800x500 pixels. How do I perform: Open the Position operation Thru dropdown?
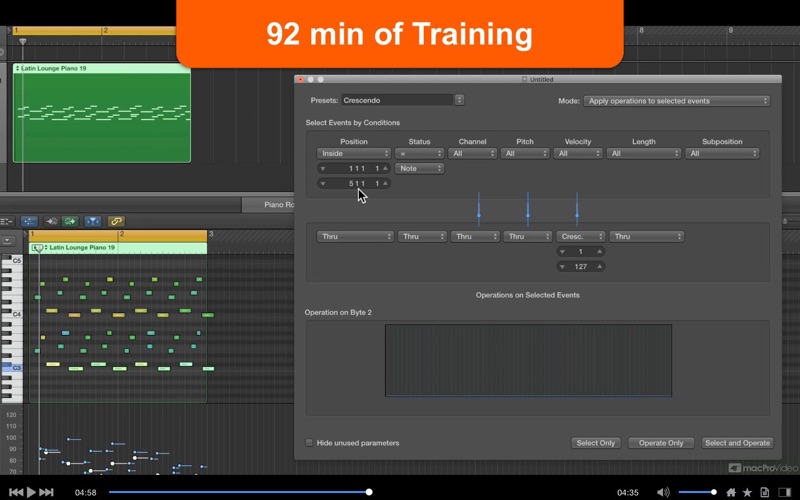[x=355, y=236]
